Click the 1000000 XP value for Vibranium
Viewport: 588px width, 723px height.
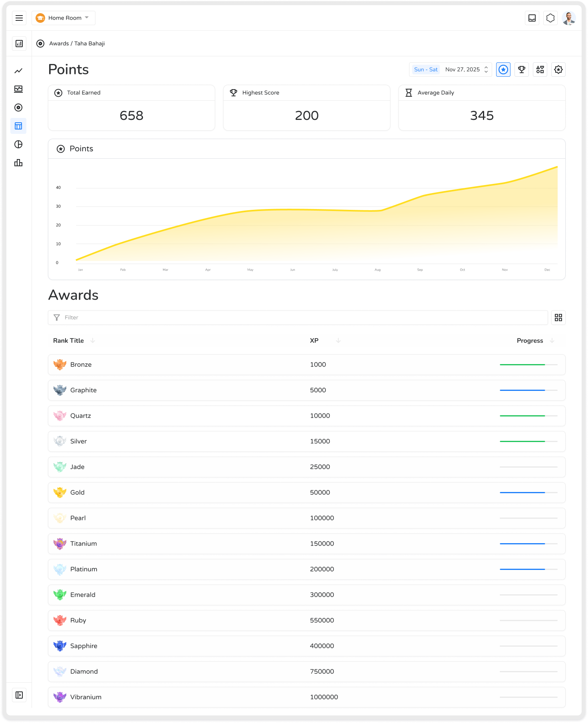[324, 697]
